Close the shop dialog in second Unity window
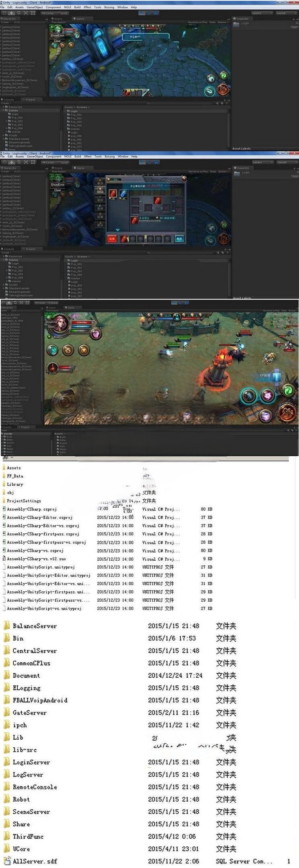The height and width of the screenshot is (868, 299). pos(184,178)
